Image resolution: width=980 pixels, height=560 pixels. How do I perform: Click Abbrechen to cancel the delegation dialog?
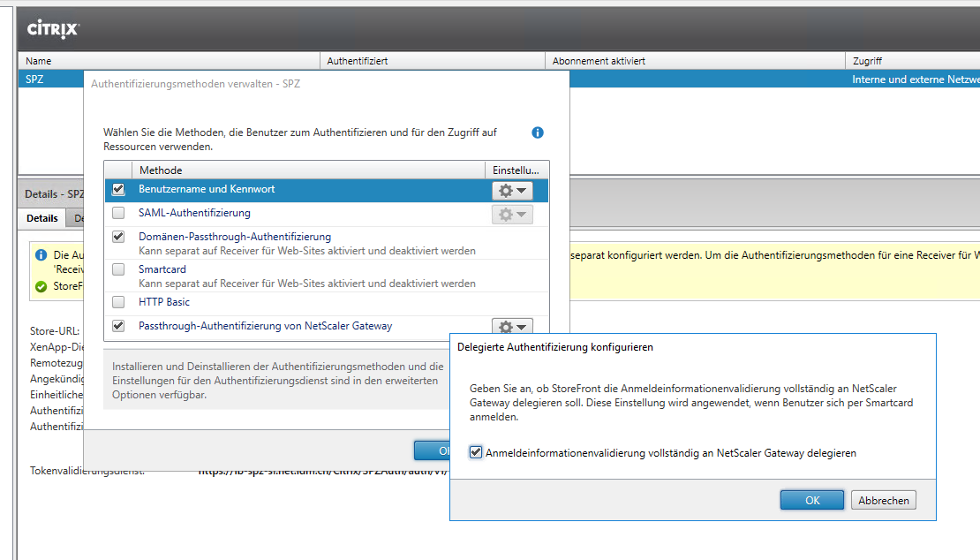[883, 499]
